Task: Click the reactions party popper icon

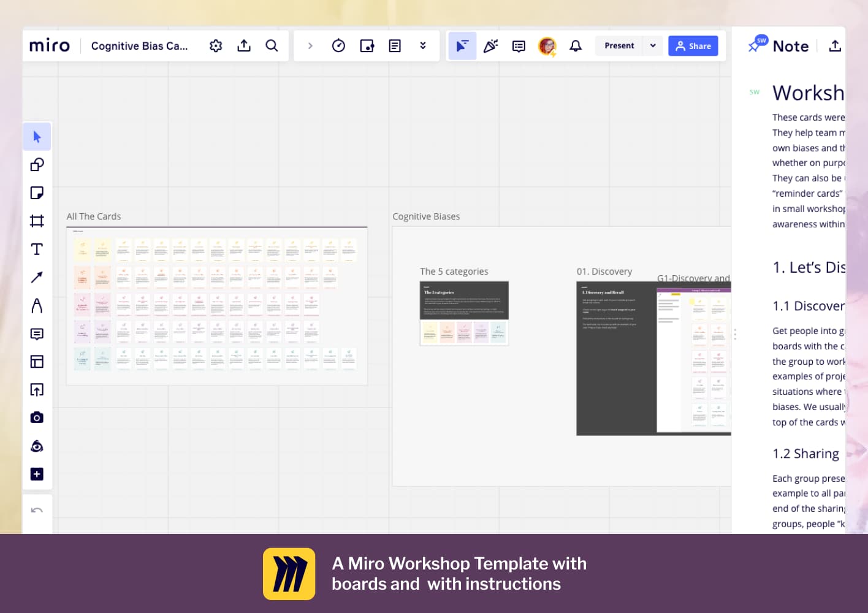Action: tap(490, 46)
